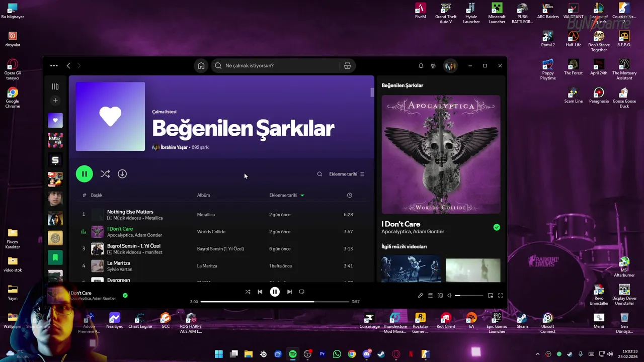Open the play queue icon
Screen dimensions: 644x362
(431, 296)
